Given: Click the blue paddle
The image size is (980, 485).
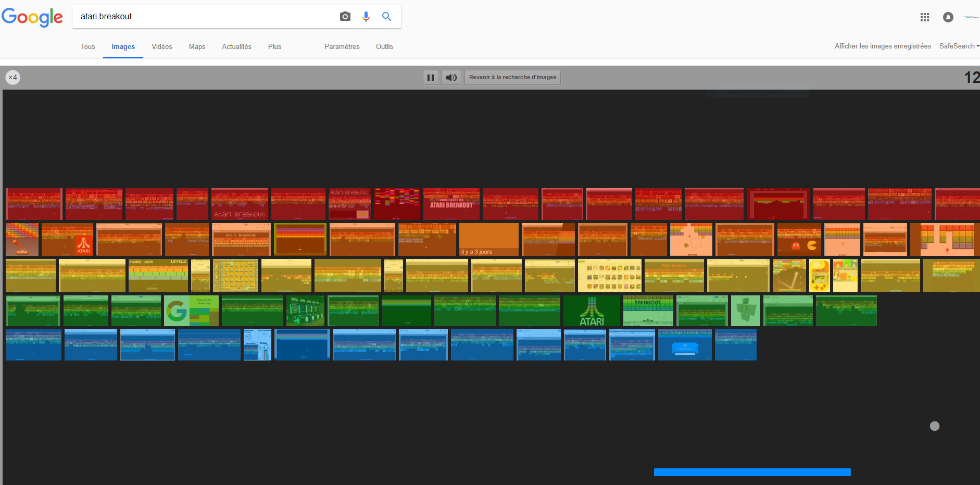Looking at the screenshot, I should 752,472.
